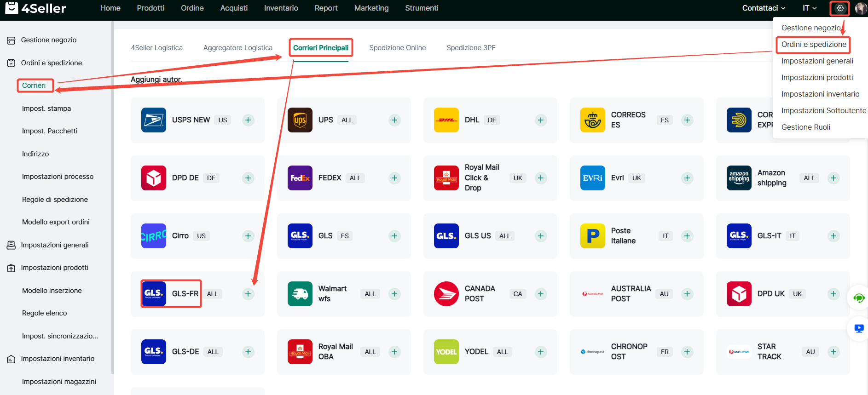Open the Marketing top menu

tap(371, 8)
